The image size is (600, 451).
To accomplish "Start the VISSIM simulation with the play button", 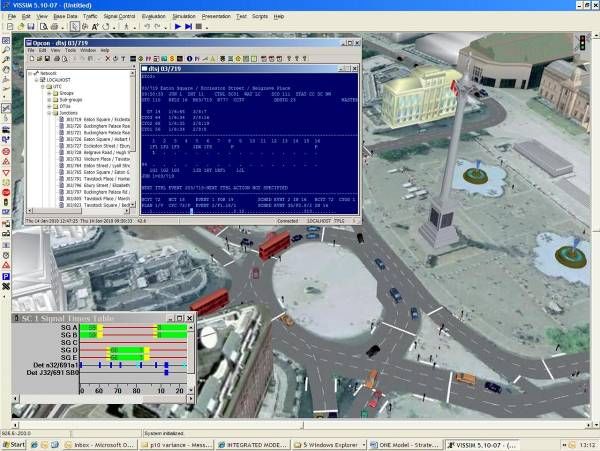I will pyautogui.click(x=178, y=26).
